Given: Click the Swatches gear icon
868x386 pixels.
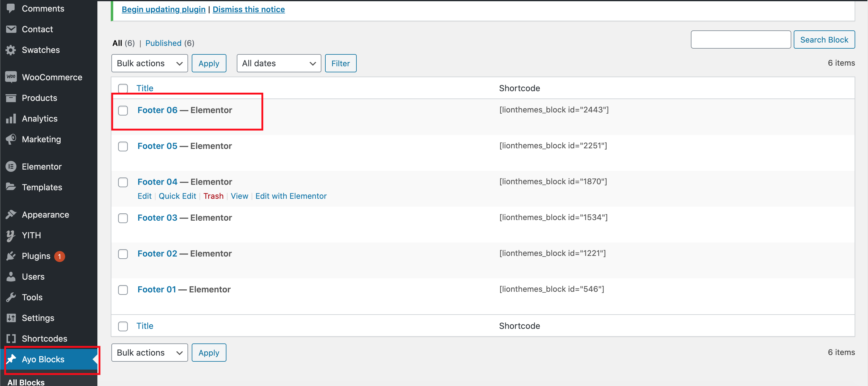Looking at the screenshot, I should pos(11,50).
